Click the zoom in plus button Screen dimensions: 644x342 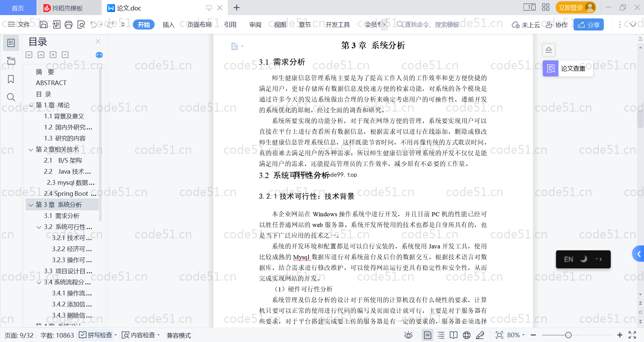click(x=620, y=335)
